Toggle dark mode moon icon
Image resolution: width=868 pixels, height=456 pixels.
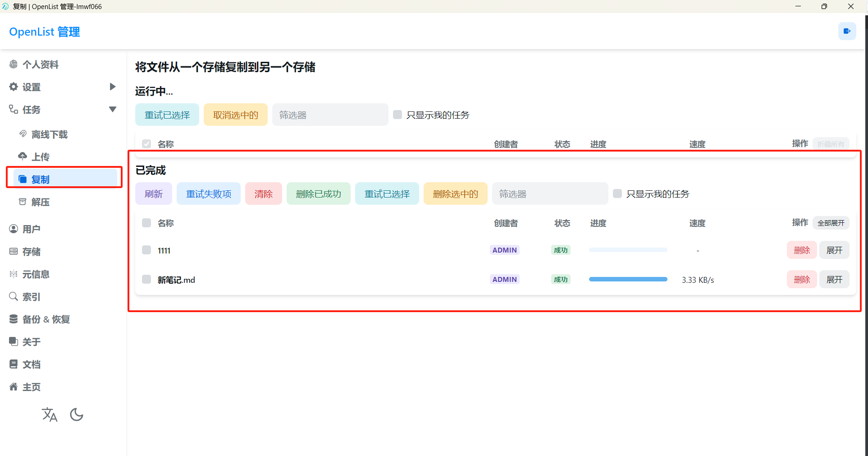(x=77, y=415)
